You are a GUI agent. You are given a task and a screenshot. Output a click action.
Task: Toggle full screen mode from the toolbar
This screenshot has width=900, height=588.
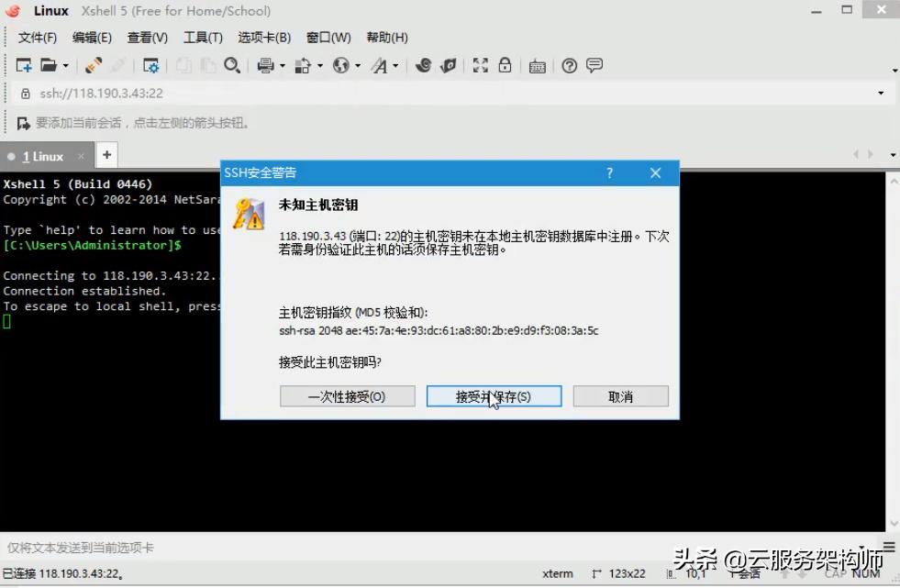coord(481,65)
